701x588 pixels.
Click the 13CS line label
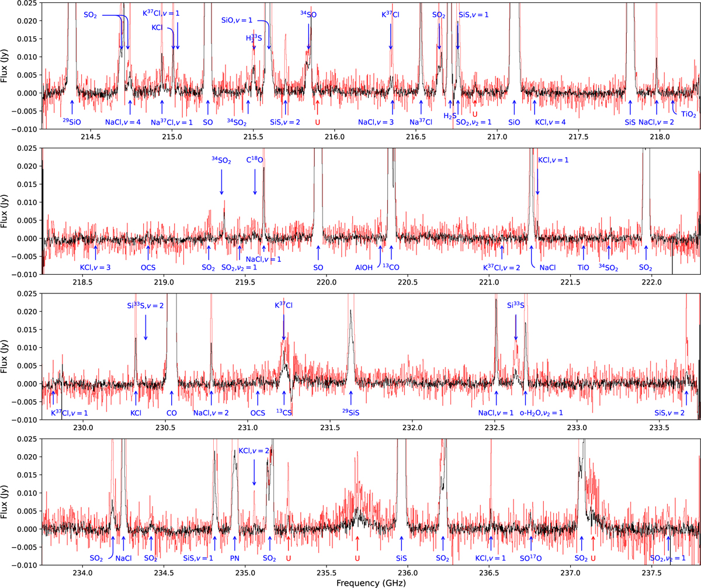click(284, 413)
